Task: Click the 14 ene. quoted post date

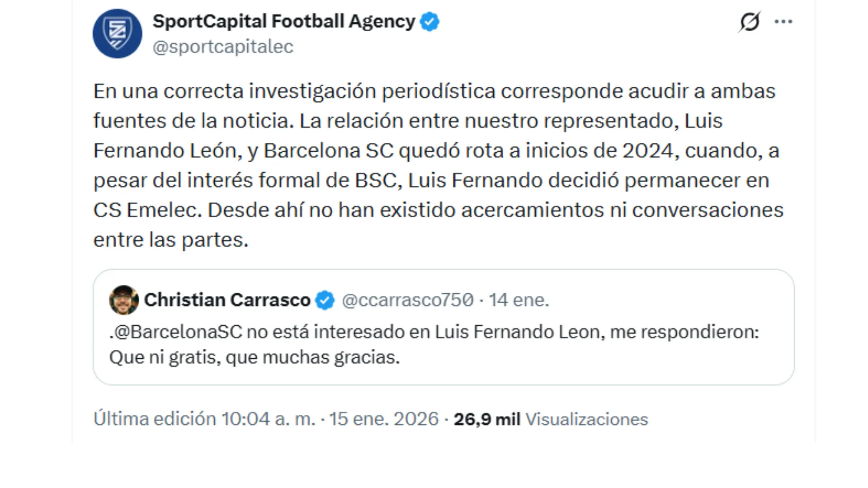Action: click(x=520, y=299)
